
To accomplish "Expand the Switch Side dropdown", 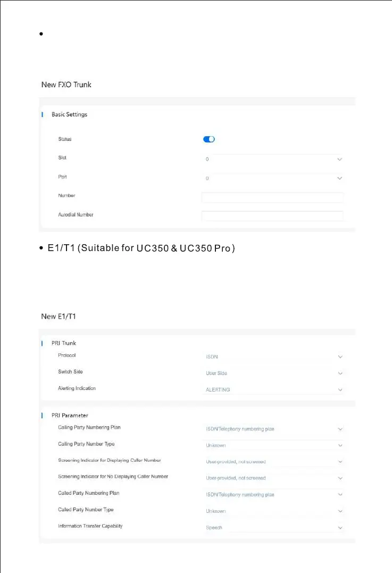I will (272, 373).
